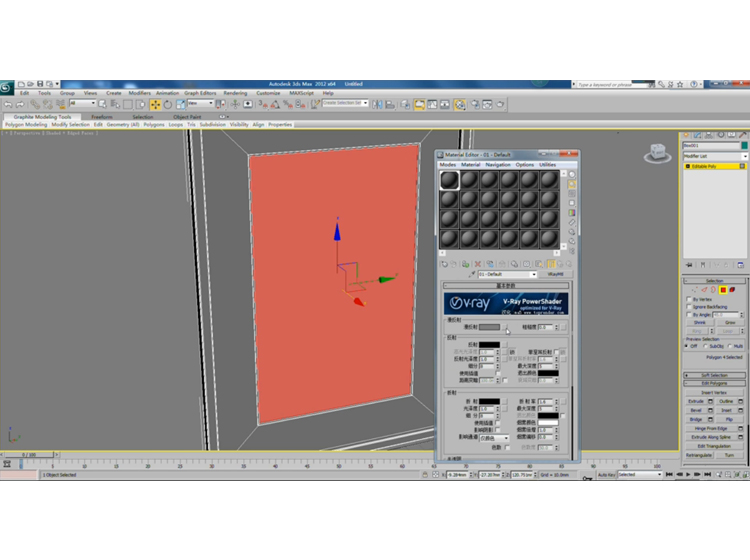Image resolution: width=750 pixels, height=560 pixels.
Task: Toggle checkbox beside 使用插值 in 反射 group
Action: tap(497, 373)
